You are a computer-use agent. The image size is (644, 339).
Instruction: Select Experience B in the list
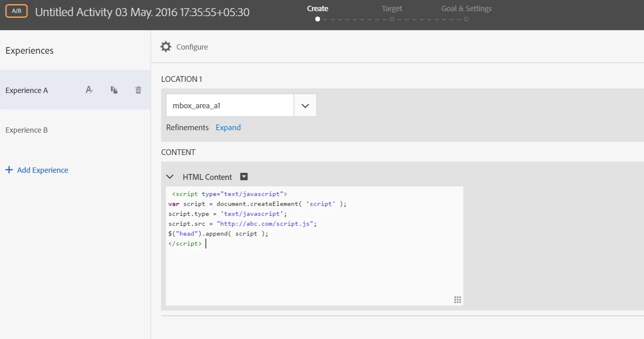75,130
